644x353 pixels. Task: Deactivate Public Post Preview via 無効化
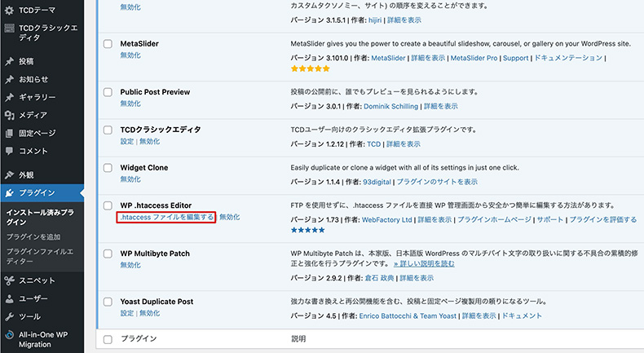[130, 104]
